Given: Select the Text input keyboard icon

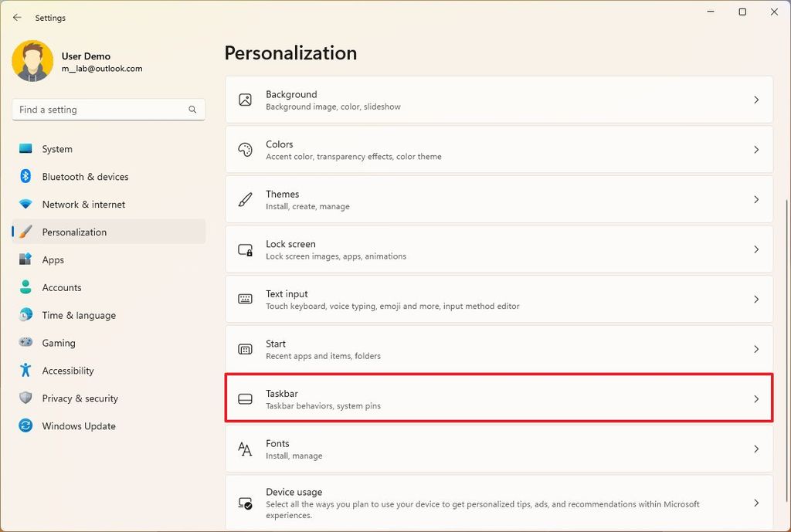Looking at the screenshot, I should pyautogui.click(x=245, y=299).
